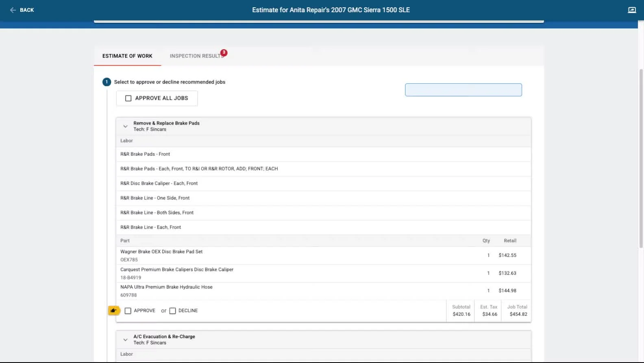Click 'Select to approve or decline recommended jobs'
The height and width of the screenshot is (363, 644).
pyautogui.click(x=170, y=82)
